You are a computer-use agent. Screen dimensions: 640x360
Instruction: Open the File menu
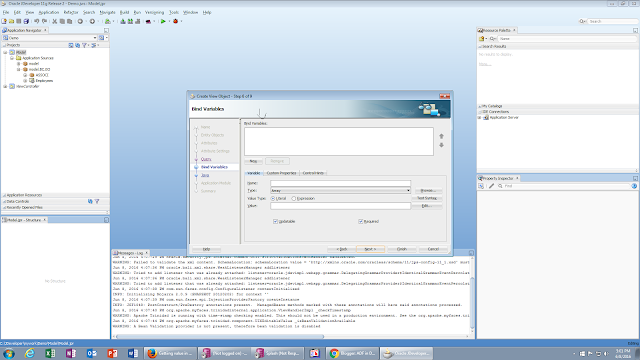coord(6,13)
